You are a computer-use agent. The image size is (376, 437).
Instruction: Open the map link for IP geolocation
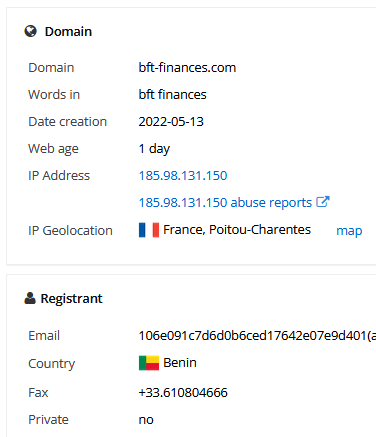[349, 231]
